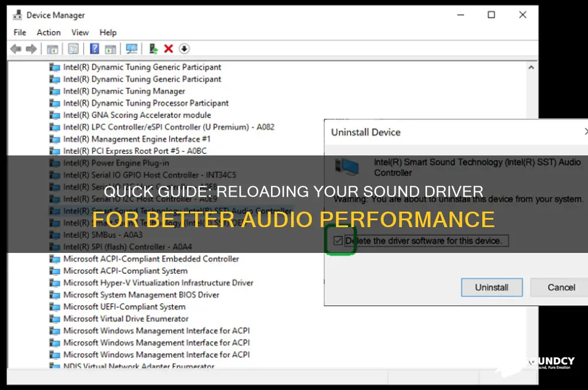
Task: Click the blue Help question-mark icon
Action: pyautogui.click(x=95, y=49)
